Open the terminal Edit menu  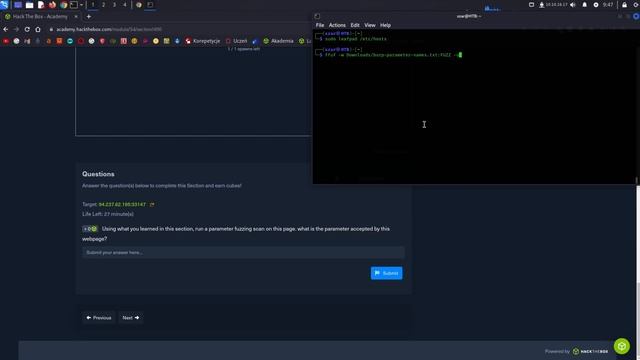(355, 25)
